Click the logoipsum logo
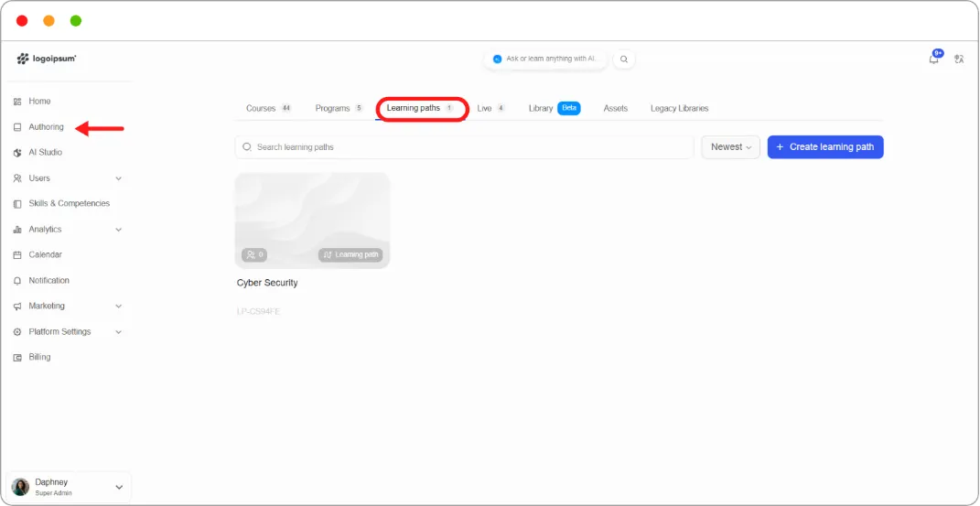Image resolution: width=980 pixels, height=506 pixels. pos(47,59)
